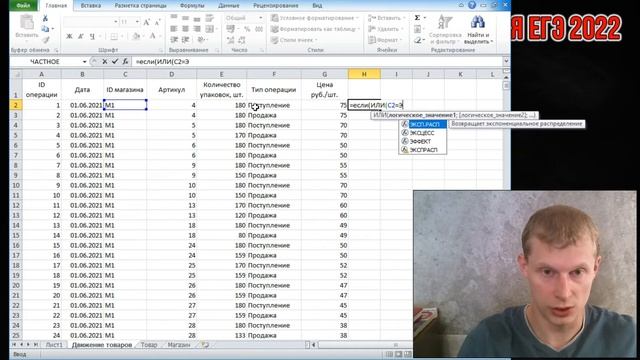Screen dimensions: 640x360
Task: Click the accounting currency format icon
Action: pos(230,29)
